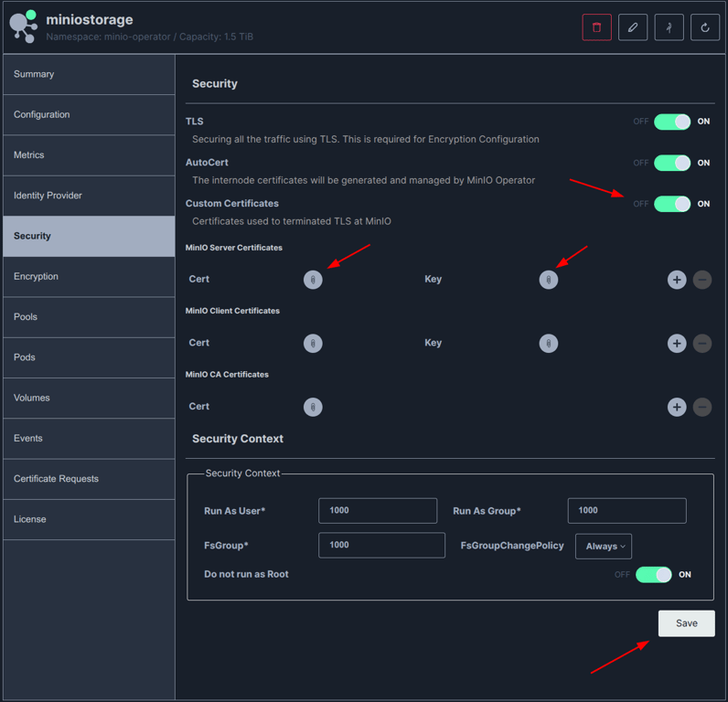
Task: Click the FsGroup input field
Action: coord(381,545)
